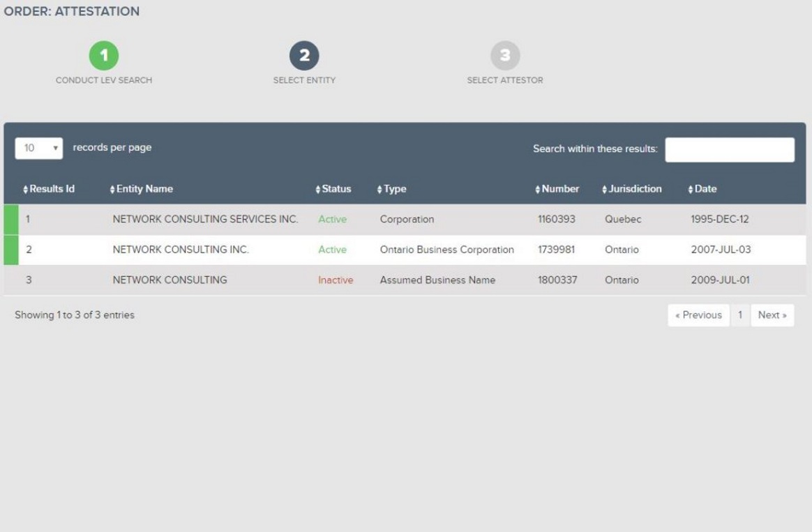812x532 pixels.
Task: Click Active status in row 1
Action: pyautogui.click(x=333, y=219)
